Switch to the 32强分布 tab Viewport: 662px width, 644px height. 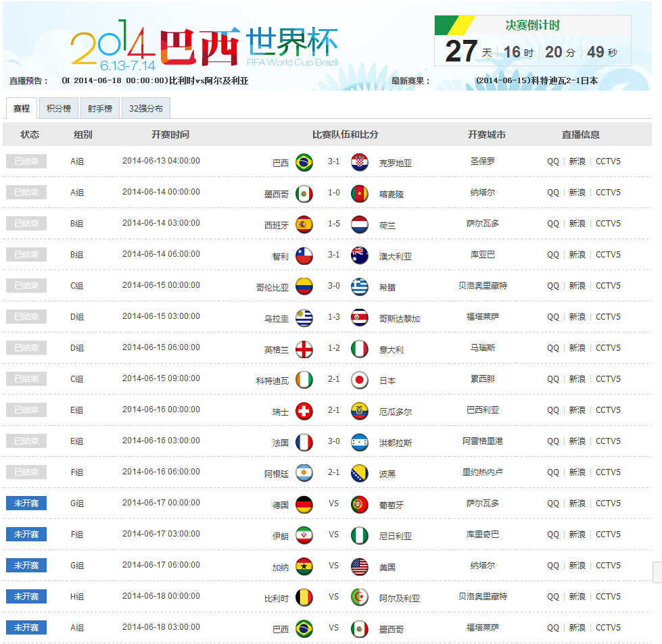coord(145,108)
